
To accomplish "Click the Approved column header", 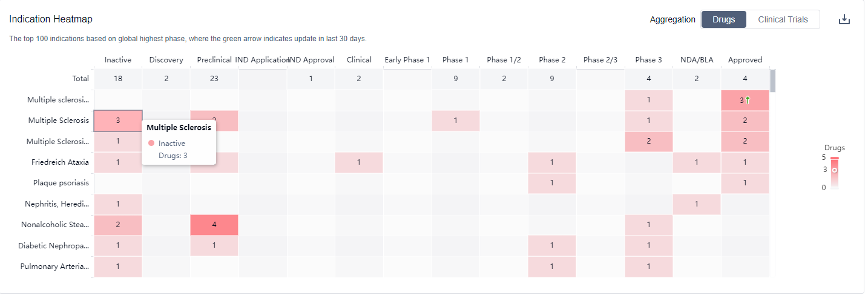I will (x=745, y=60).
